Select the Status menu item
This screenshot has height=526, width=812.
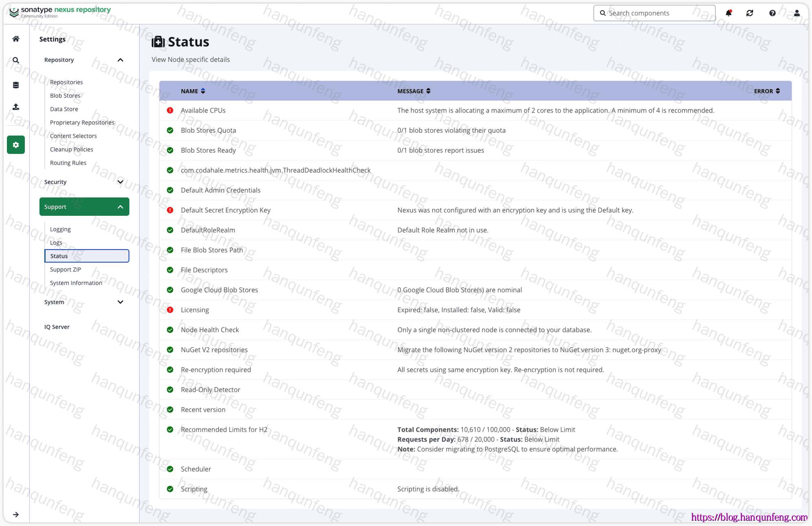coord(87,256)
